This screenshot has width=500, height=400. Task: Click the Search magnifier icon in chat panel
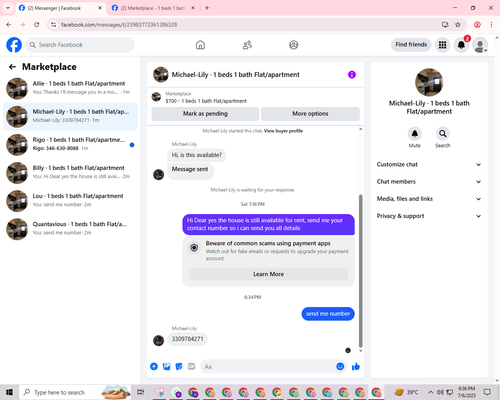[x=443, y=134]
